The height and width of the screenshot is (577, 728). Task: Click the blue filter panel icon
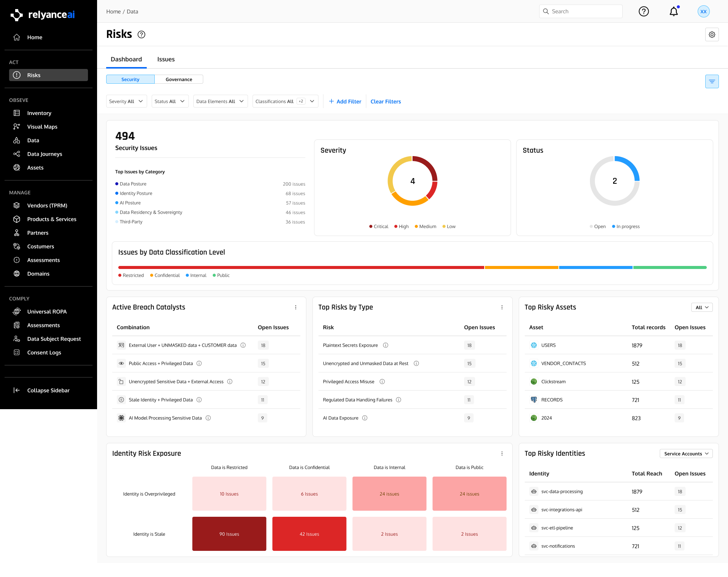pyautogui.click(x=712, y=81)
